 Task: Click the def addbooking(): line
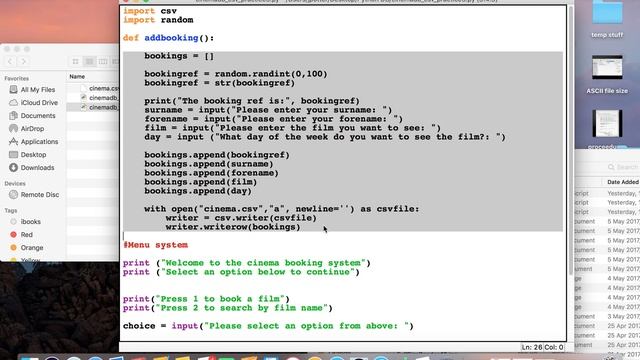click(168, 38)
